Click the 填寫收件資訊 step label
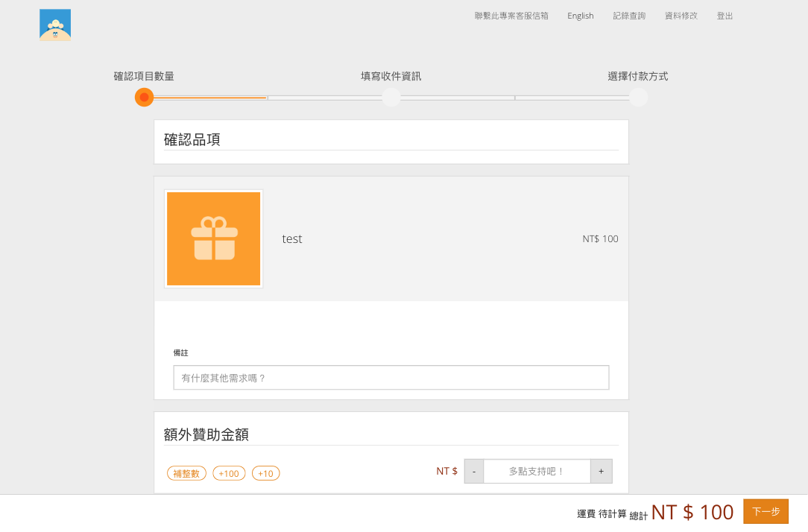 (x=391, y=76)
